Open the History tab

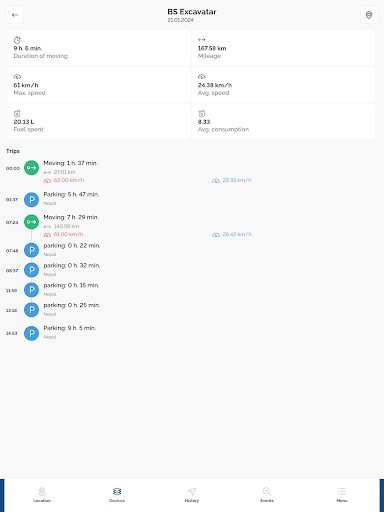pyautogui.click(x=192, y=495)
